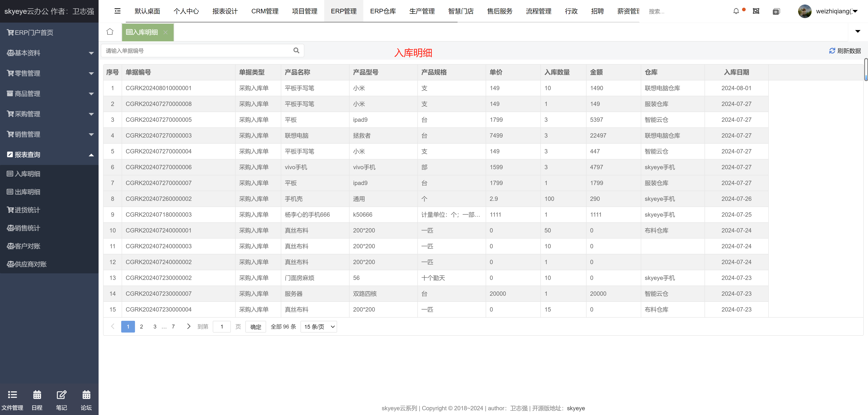Collapse the sidebar with hamburger icon
868x415 pixels.
pos(117,11)
